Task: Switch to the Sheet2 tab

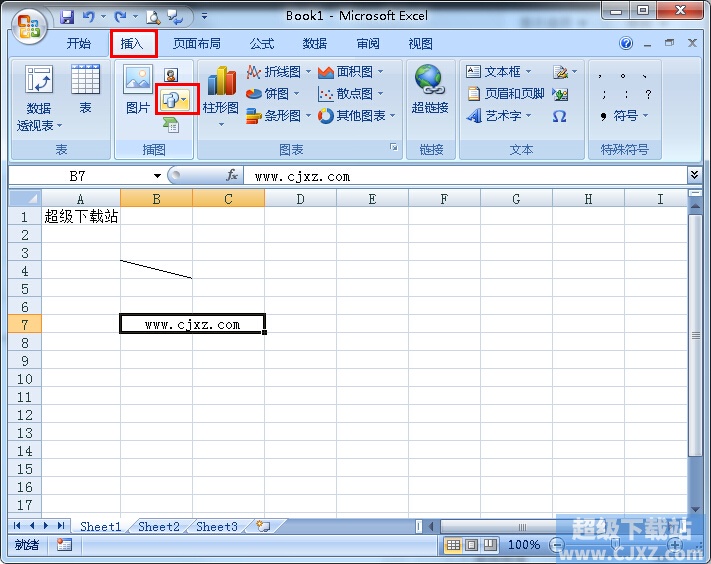Action: [x=159, y=526]
